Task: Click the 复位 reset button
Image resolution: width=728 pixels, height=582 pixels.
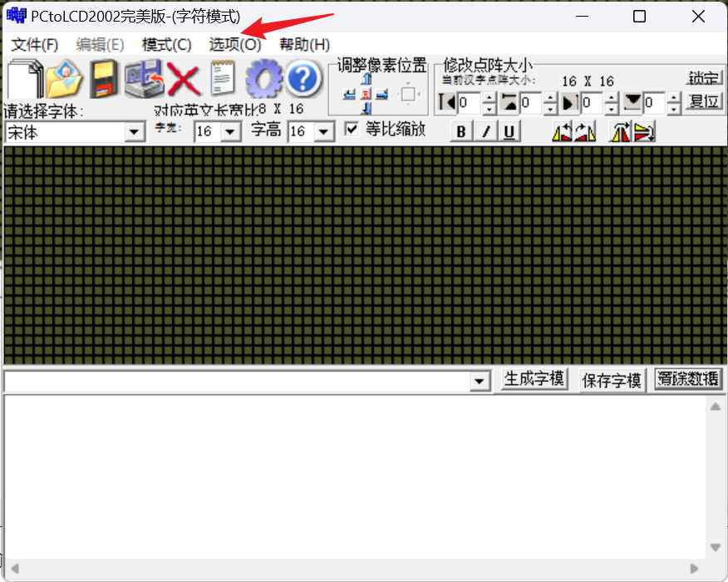Action: (704, 101)
